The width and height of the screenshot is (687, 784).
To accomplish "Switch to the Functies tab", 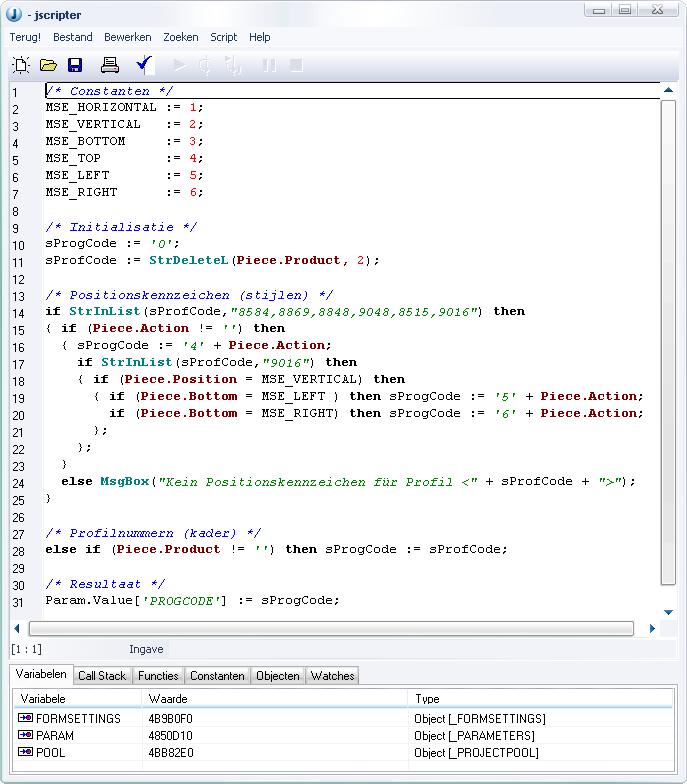I will 158,676.
